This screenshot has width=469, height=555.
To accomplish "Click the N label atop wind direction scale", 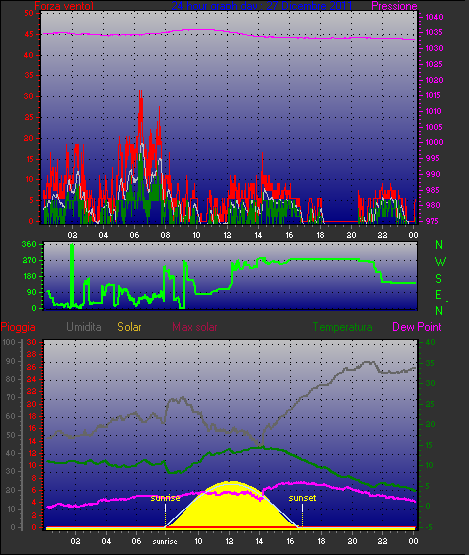I will (x=439, y=245).
